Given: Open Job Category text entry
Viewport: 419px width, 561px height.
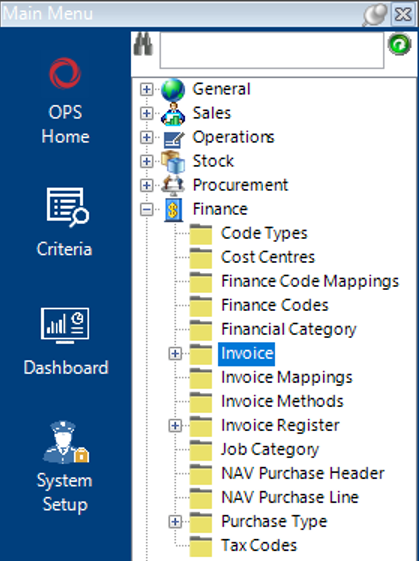Looking at the screenshot, I should coord(270,449).
